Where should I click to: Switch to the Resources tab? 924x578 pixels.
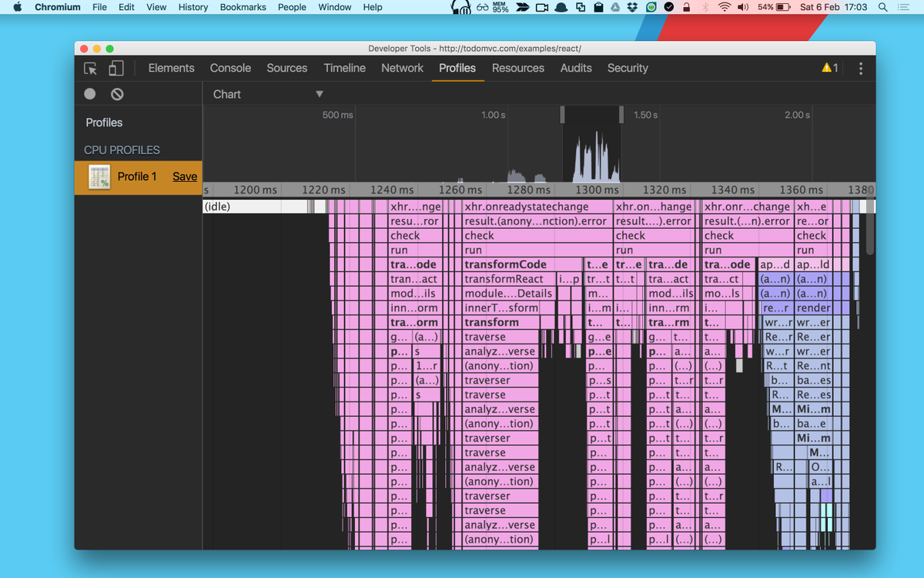(518, 68)
